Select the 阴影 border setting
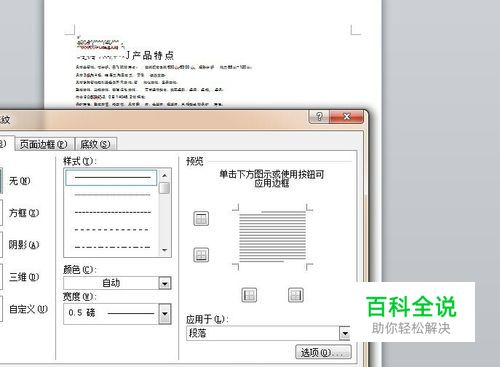This screenshot has height=367, width=500. (x=24, y=245)
